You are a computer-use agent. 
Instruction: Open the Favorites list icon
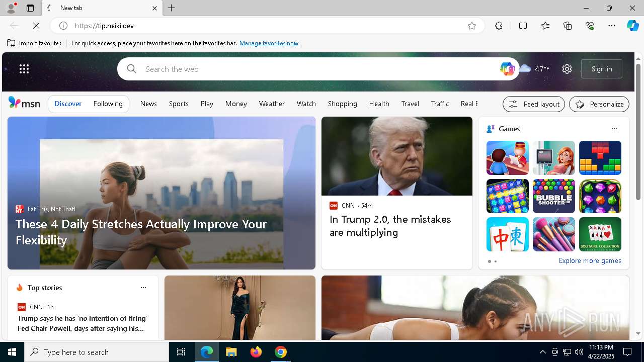click(x=545, y=26)
